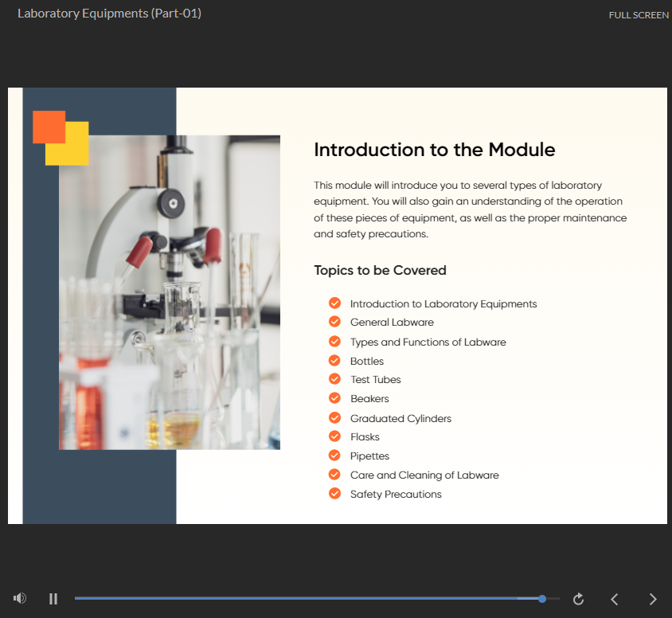Image resolution: width=672 pixels, height=618 pixels.
Task: Select the Bottles topic text
Action: (x=367, y=362)
